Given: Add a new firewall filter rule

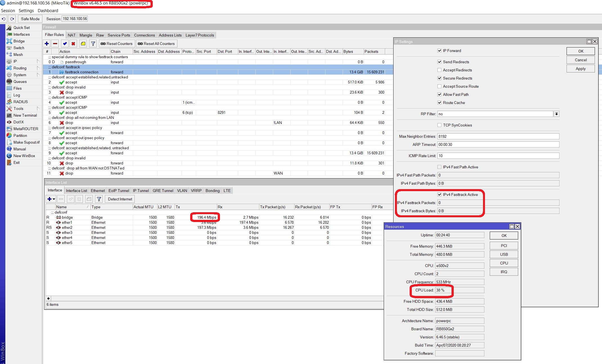Looking at the screenshot, I should click(47, 44).
